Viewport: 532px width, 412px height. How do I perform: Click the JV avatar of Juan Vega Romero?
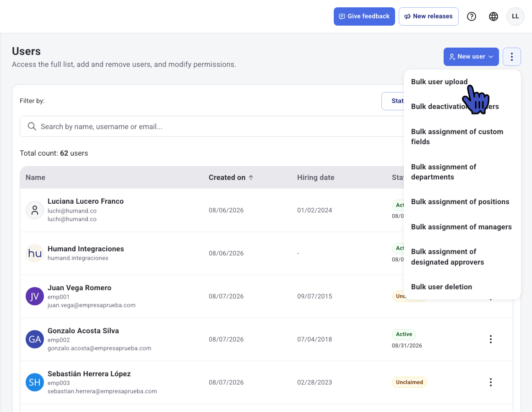coord(35,296)
